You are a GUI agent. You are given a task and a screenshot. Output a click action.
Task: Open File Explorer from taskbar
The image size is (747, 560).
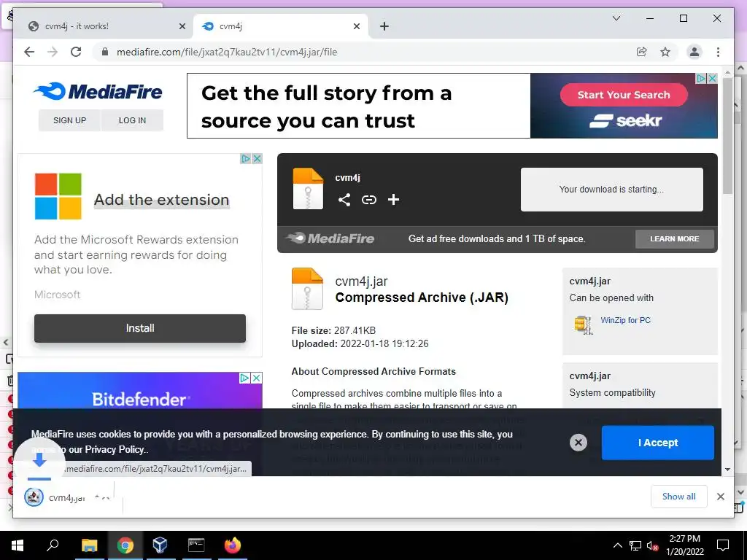pyautogui.click(x=89, y=545)
